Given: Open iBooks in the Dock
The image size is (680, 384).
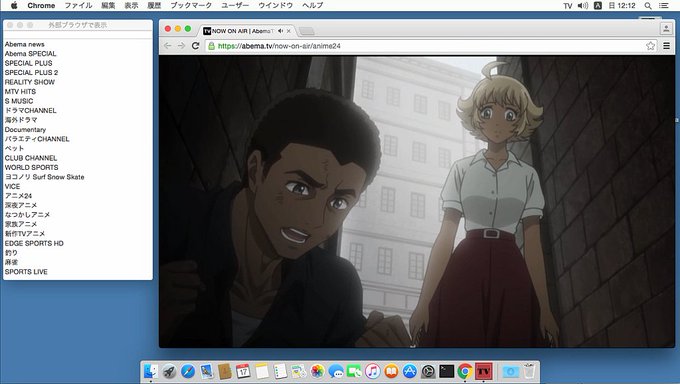Looking at the screenshot, I should point(391,371).
